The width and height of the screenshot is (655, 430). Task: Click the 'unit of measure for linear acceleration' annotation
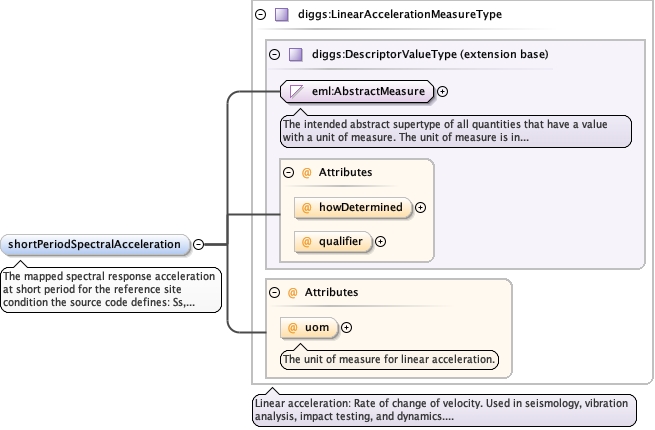coord(389,359)
